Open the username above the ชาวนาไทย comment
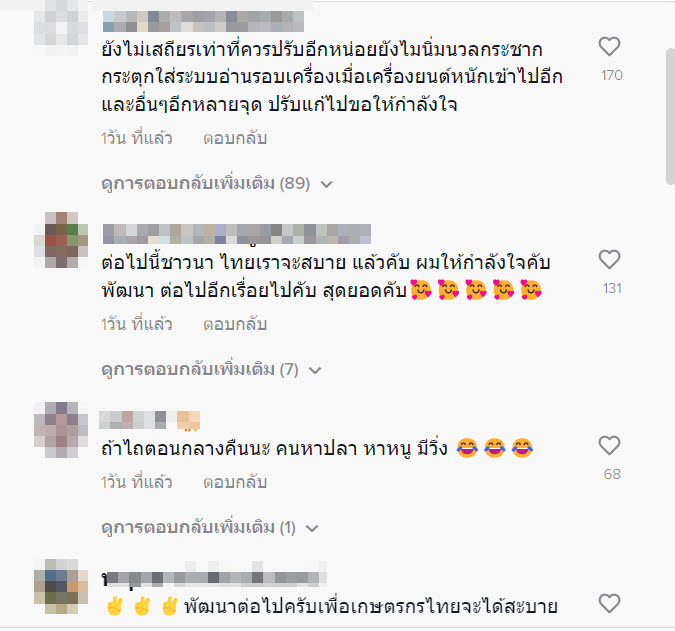The width and height of the screenshot is (675, 631). [237, 234]
